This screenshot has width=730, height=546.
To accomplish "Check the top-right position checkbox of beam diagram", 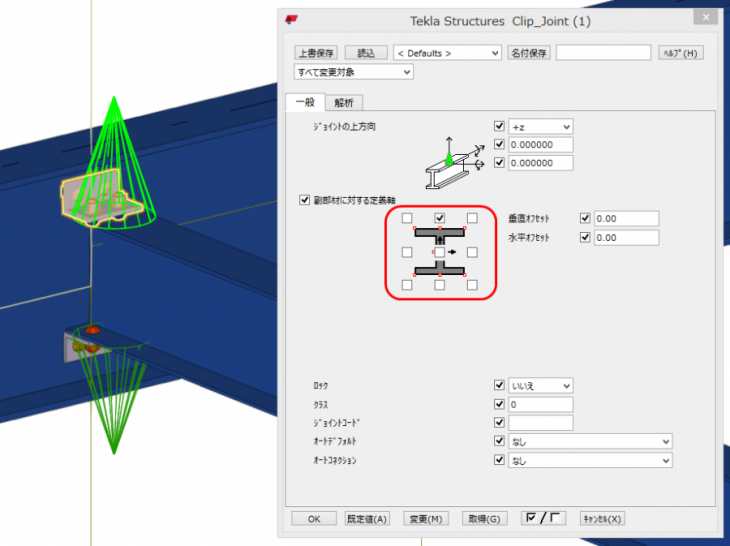I will click(472, 218).
